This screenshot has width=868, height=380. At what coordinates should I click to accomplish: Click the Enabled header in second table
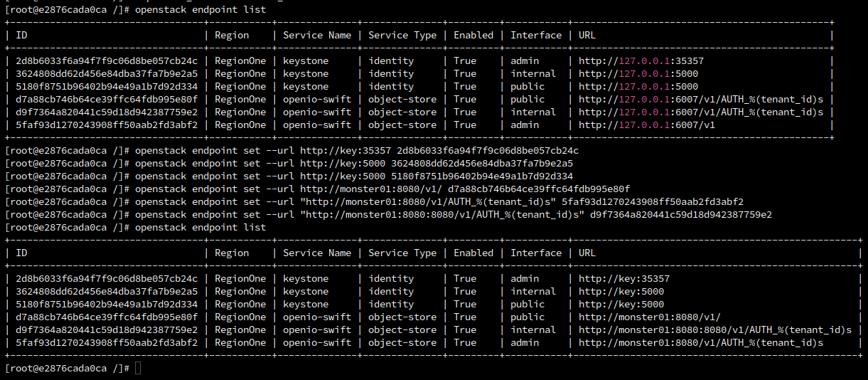[473, 253]
